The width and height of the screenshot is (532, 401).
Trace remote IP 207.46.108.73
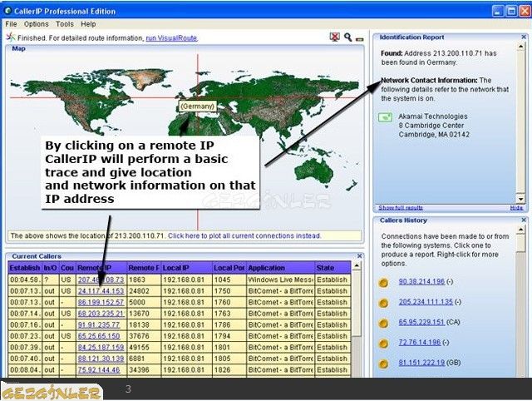point(101,280)
